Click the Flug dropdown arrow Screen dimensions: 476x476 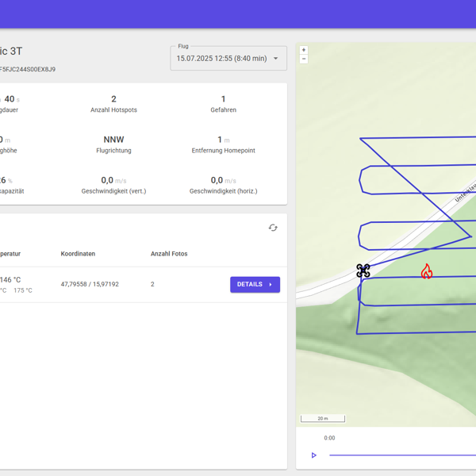tap(276, 58)
